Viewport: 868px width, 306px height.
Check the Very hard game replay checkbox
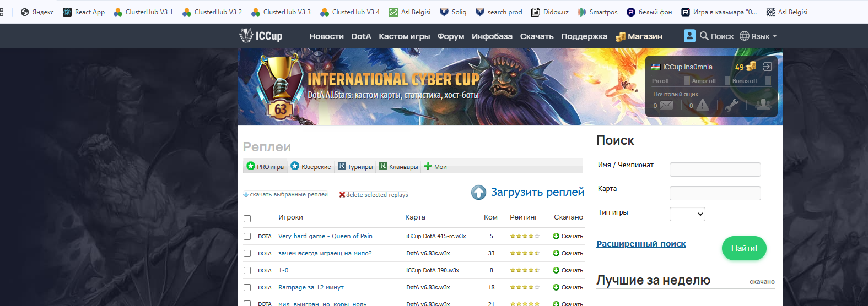tap(247, 236)
